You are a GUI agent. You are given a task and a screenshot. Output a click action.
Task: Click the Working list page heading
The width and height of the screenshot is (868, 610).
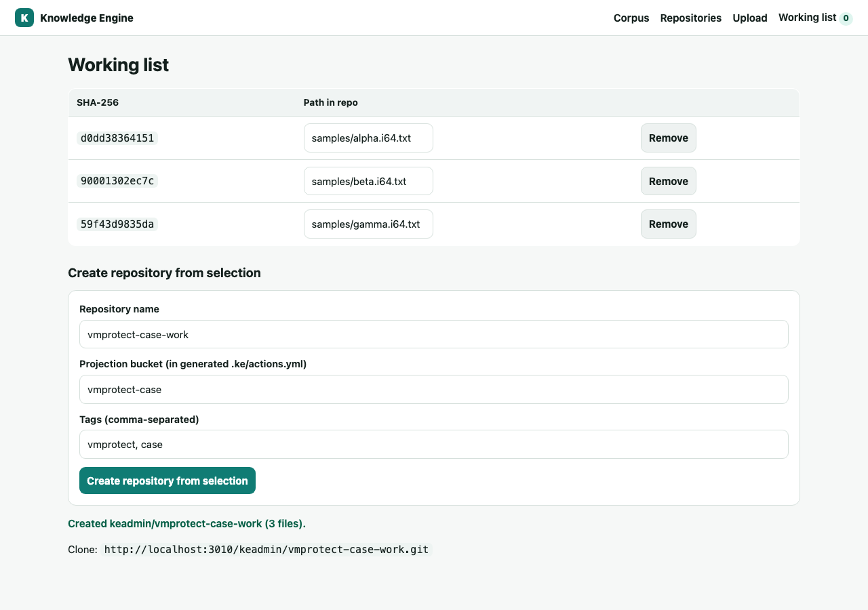pyautogui.click(x=119, y=65)
